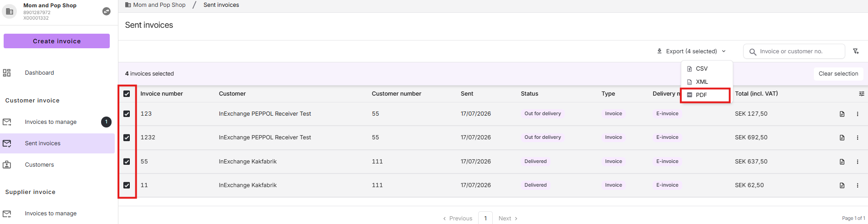Image resolution: width=868 pixels, height=224 pixels.
Task: Click the Mom and Pop Shop breadcrumb link
Action: (159, 5)
